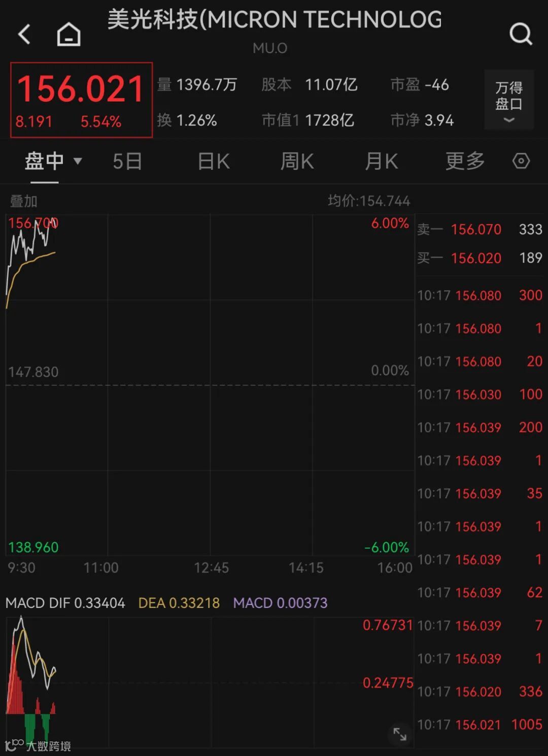Viewport: 548px width, 756px height.
Task: Select the 盘中 intraday tab
Action: [44, 161]
